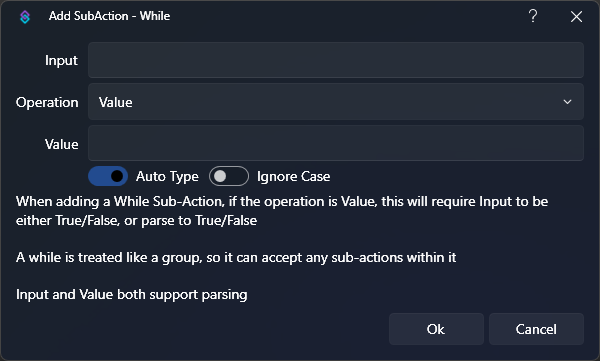Click the Input text field
Viewport: 600px width, 361px height.
[336, 60]
